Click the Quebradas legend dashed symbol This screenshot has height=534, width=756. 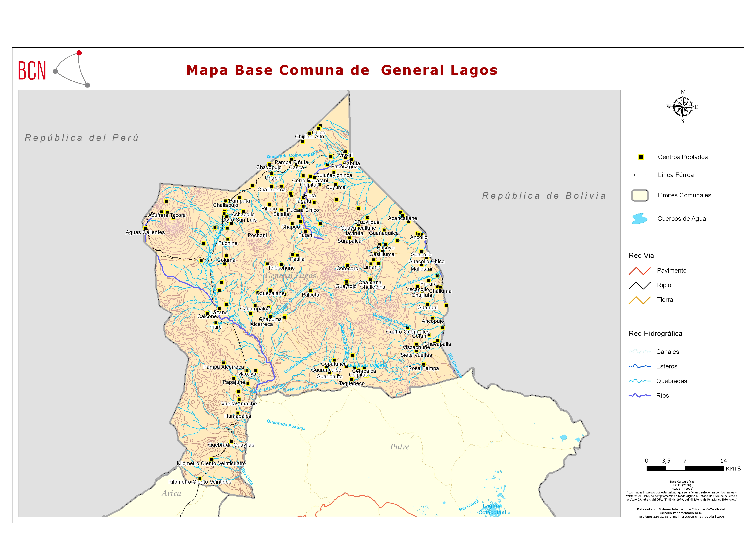coord(639,381)
